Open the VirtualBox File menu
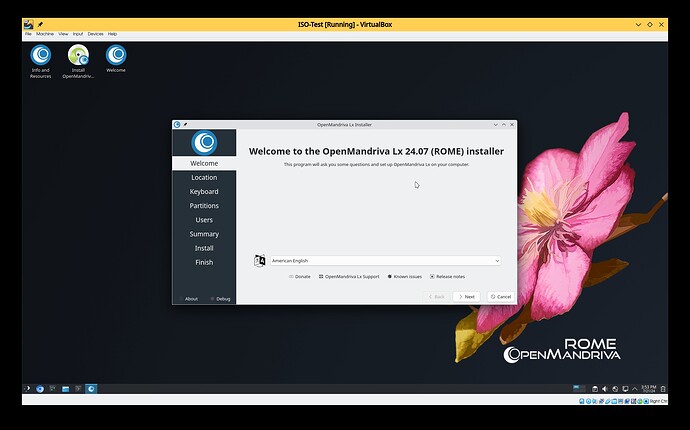This screenshot has width=690, height=430. [28, 34]
